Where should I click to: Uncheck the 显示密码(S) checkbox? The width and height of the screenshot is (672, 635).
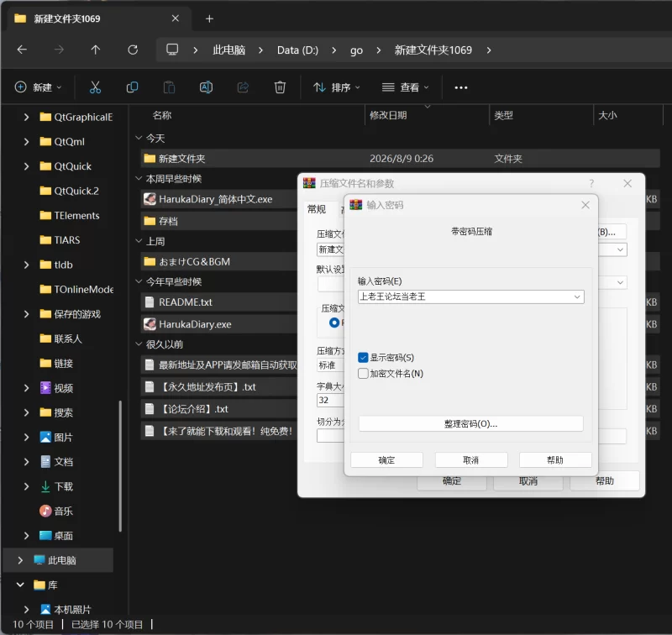click(363, 357)
